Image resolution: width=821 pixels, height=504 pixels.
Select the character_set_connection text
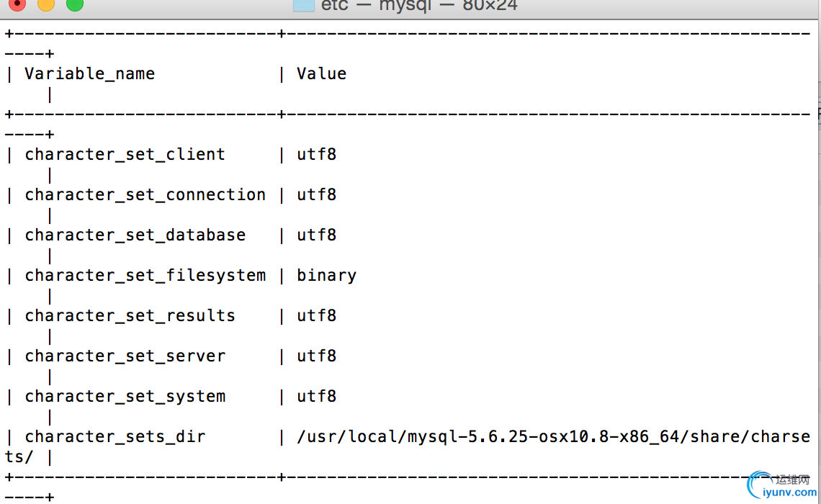pos(145,194)
